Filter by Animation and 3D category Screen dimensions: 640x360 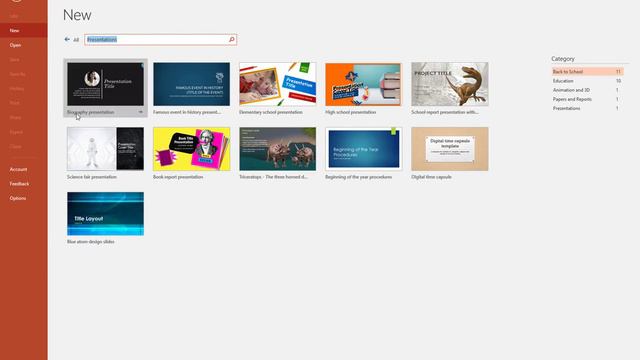(x=587, y=90)
